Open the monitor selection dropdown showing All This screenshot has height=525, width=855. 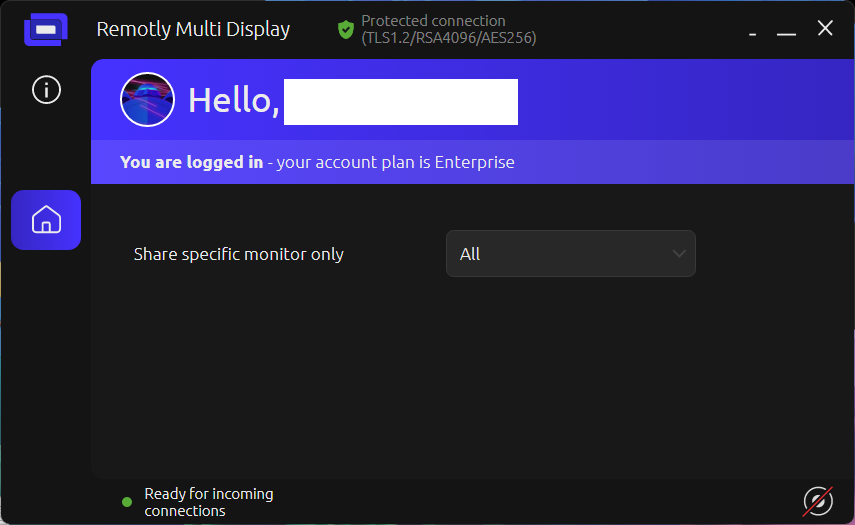[x=570, y=254]
